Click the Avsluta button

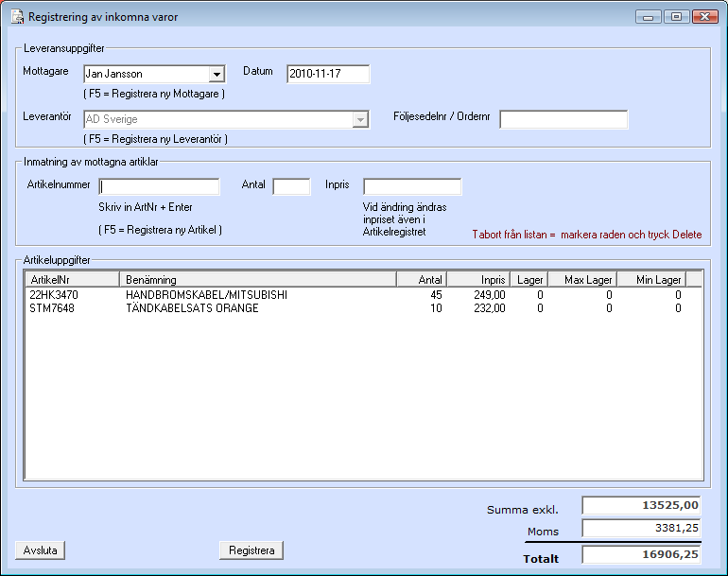tap(40, 550)
